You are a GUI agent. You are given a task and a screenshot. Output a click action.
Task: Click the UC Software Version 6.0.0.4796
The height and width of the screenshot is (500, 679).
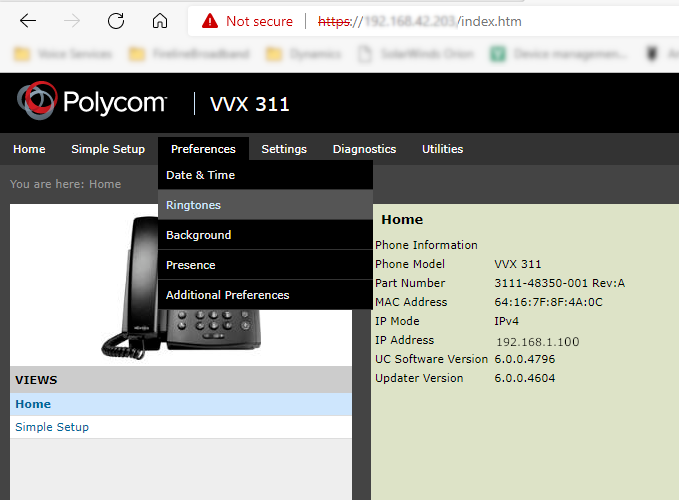pos(525,359)
